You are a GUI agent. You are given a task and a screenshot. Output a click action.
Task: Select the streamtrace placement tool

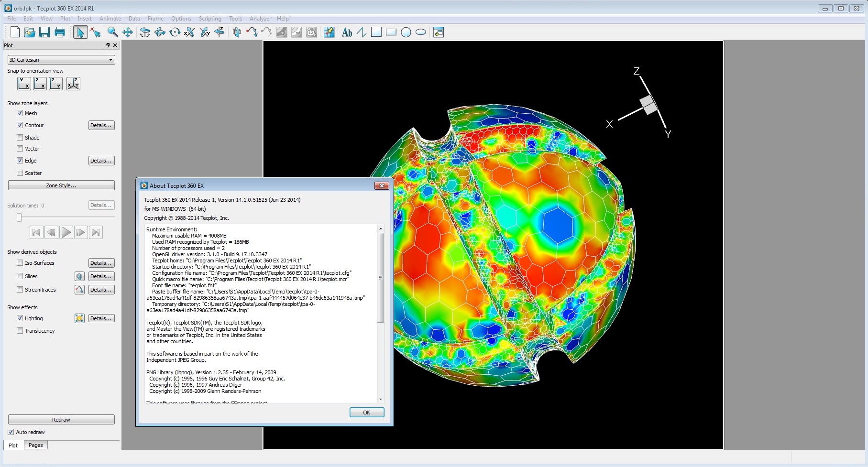point(252,32)
